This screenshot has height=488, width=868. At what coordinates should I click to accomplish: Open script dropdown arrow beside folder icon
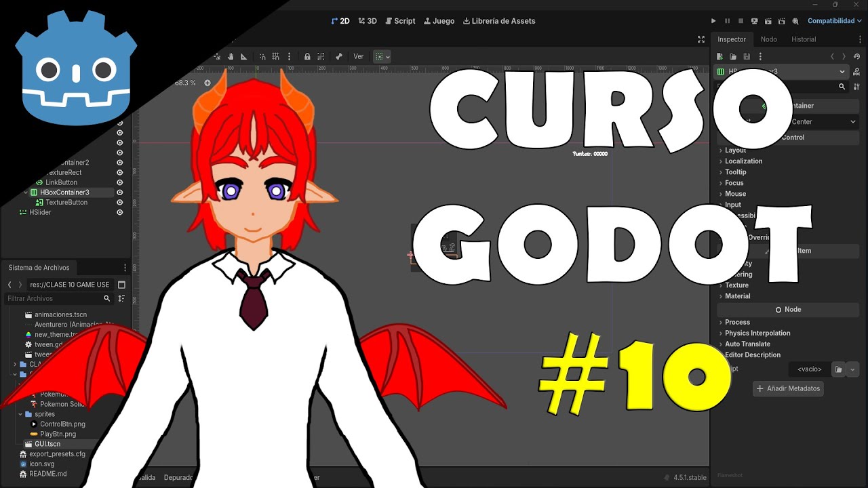pyautogui.click(x=852, y=369)
